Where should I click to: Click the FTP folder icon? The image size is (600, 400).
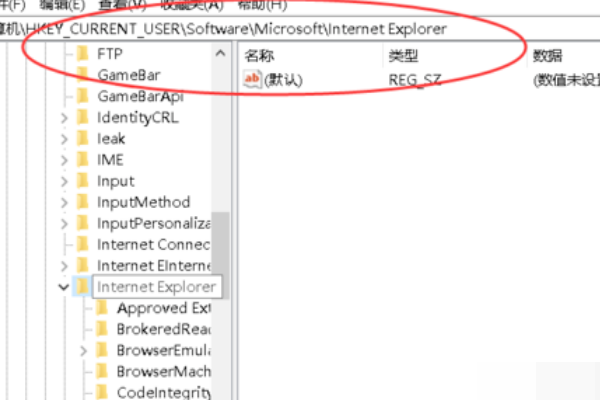click(x=83, y=54)
